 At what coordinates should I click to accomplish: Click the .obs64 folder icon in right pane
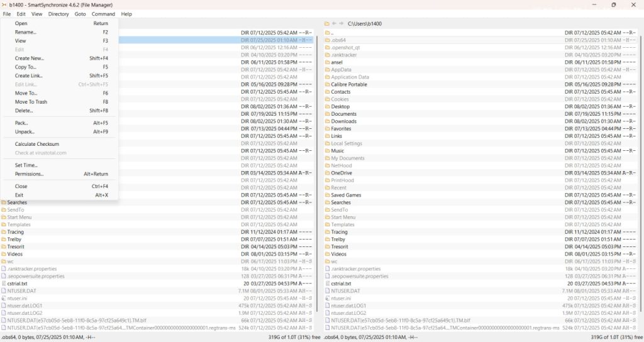327,40
